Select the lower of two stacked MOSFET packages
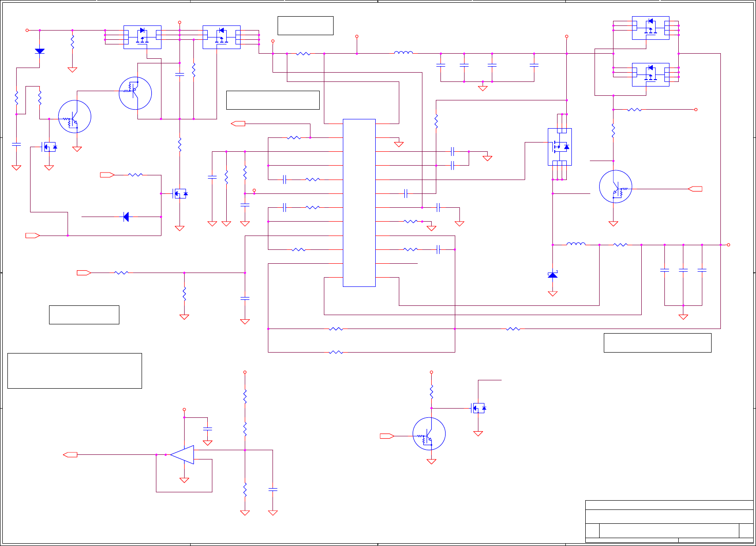Image resolution: width=756 pixels, height=546 pixels. click(651, 74)
